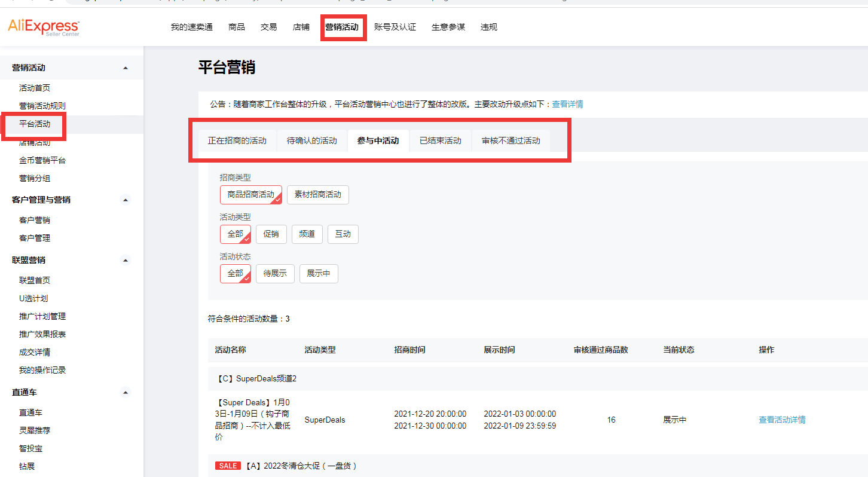Switch to 待确认的活动 tab

pyautogui.click(x=312, y=141)
